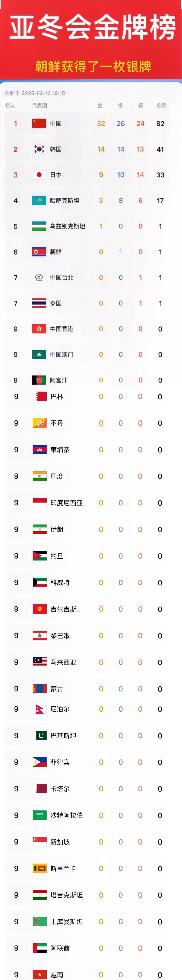
Task: Click the China flag icon
Action: 39,123
